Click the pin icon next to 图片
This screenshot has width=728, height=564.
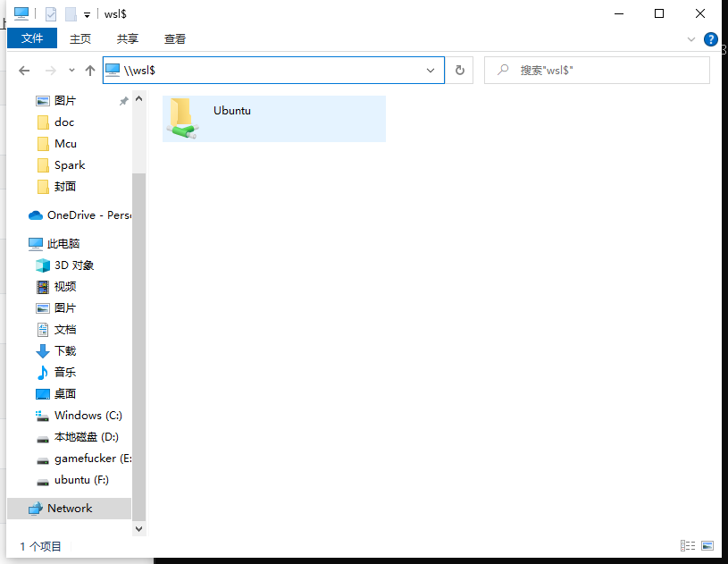tap(123, 101)
